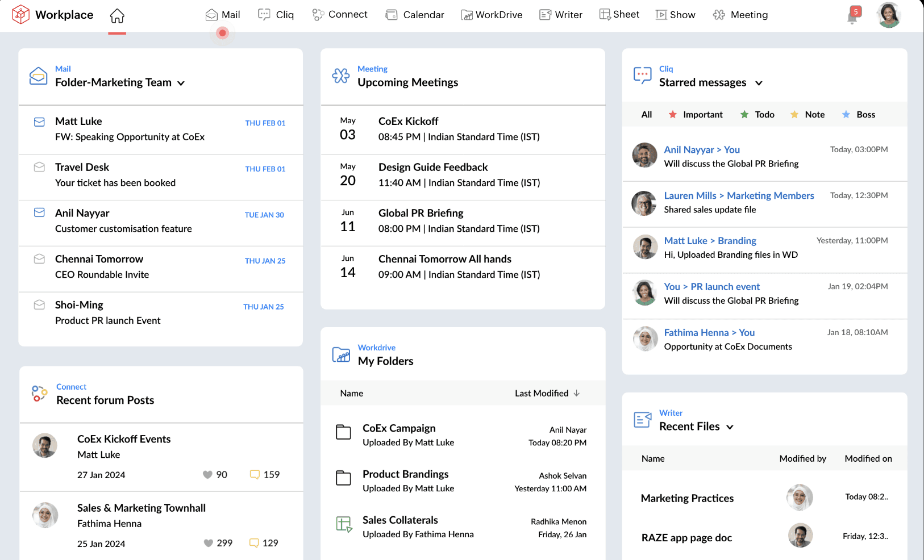The width and height of the screenshot is (924, 560).
Task: Click the read mail icon for Travel Desk
Action: 39,167
